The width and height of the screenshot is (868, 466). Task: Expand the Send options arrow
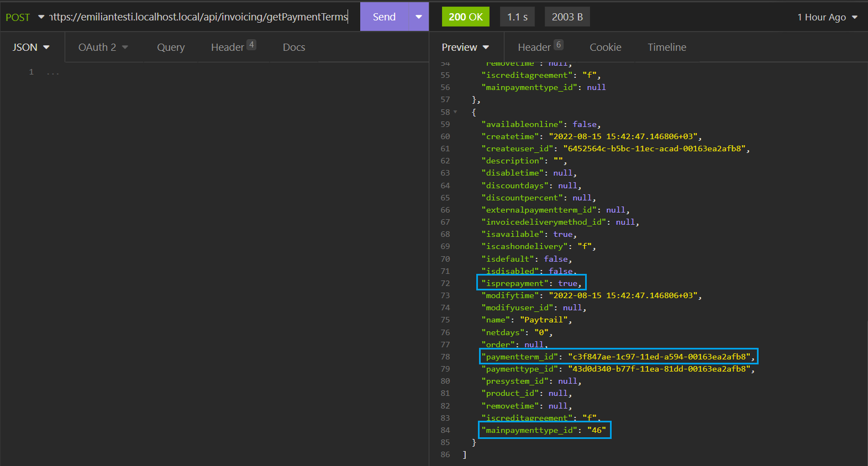pos(418,17)
